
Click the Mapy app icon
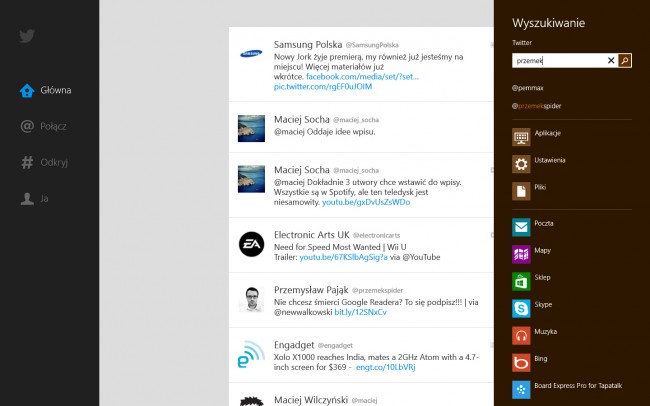(521, 254)
